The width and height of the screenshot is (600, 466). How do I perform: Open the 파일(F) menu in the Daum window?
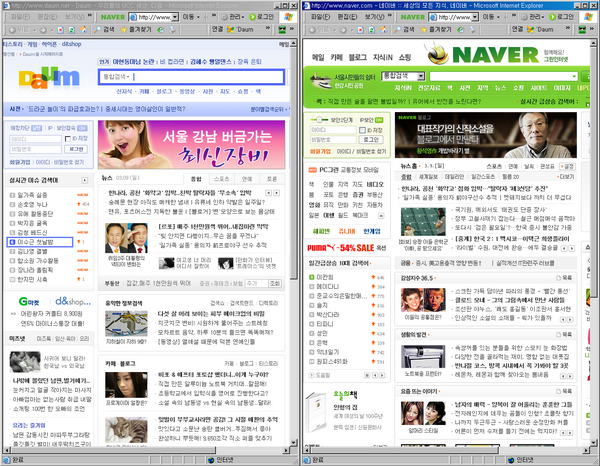click(20, 17)
